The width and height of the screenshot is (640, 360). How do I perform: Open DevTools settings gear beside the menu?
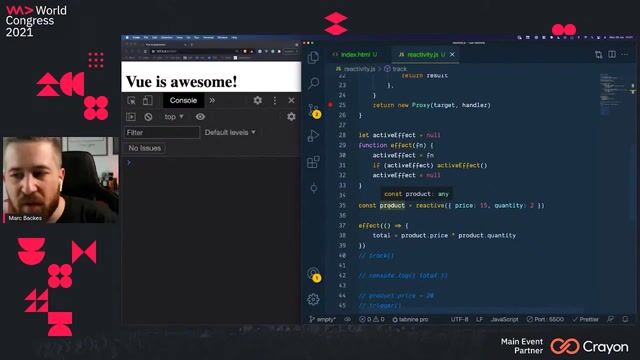pyautogui.click(x=258, y=100)
